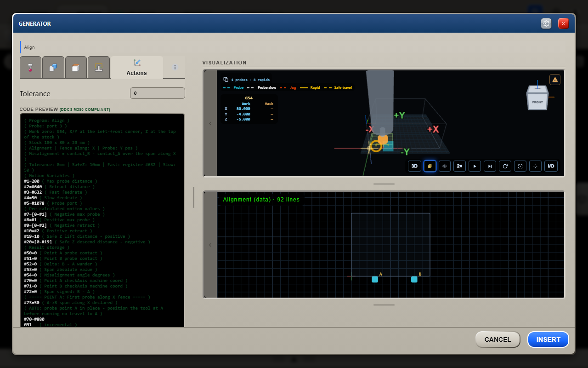The width and height of the screenshot is (588, 368).
Task: Open the probe tab with the red-tipped stylus
Action: (x=31, y=67)
